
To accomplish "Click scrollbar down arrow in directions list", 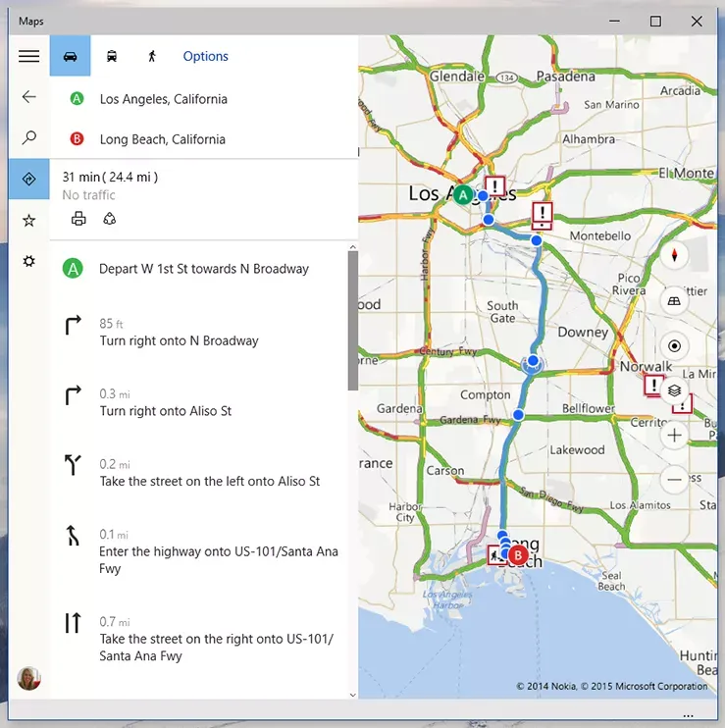I will point(353,695).
